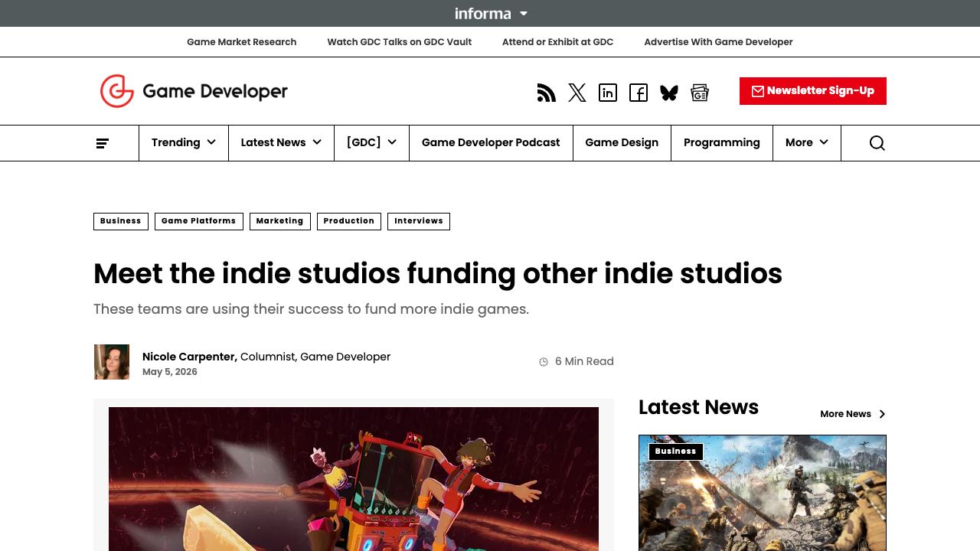Click the '6 Min Read' label
This screenshot has height=551, width=980.
click(x=577, y=361)
